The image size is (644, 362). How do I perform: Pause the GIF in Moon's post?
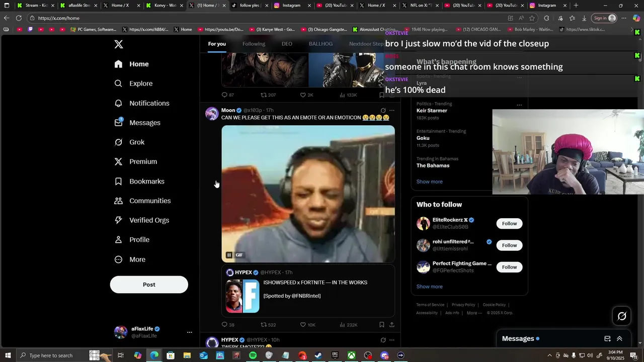(229, 255)
